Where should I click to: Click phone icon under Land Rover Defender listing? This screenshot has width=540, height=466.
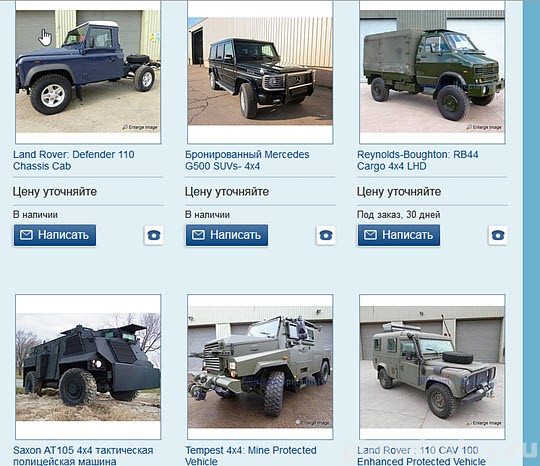[x=154, y=235]
